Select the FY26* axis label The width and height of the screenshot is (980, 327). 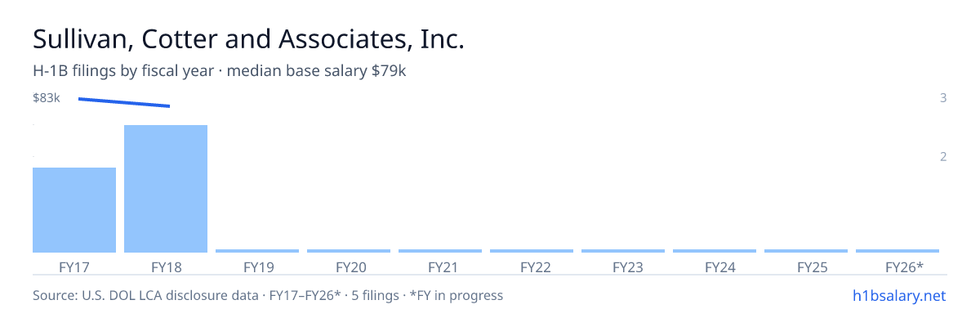click(x=904, y=267)
